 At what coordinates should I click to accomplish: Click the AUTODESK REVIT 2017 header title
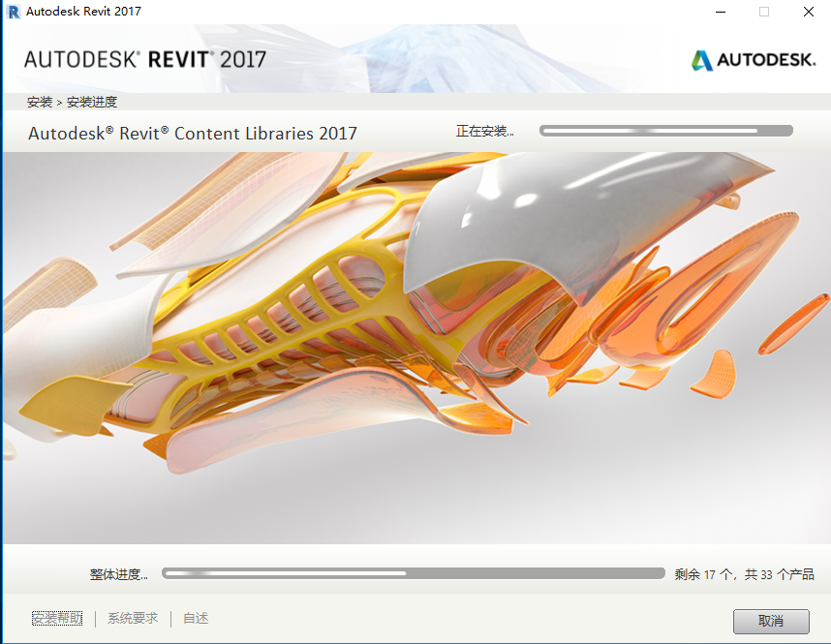click(x=144, y=59)
